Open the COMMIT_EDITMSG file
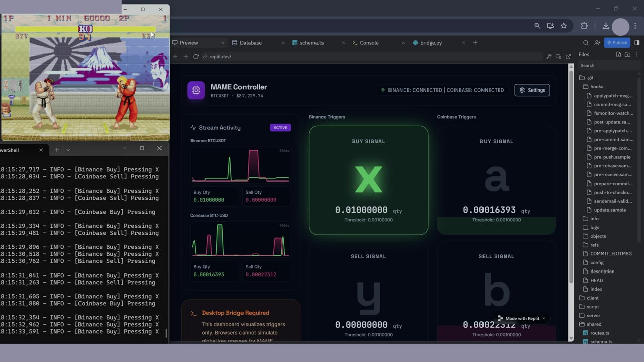The height and width of the screenshot is (362, 644). click(610, 254)
